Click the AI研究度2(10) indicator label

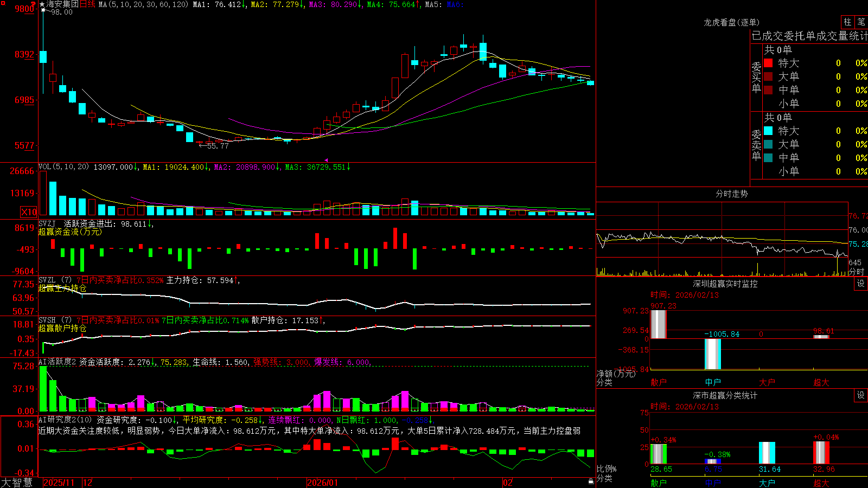66,420
